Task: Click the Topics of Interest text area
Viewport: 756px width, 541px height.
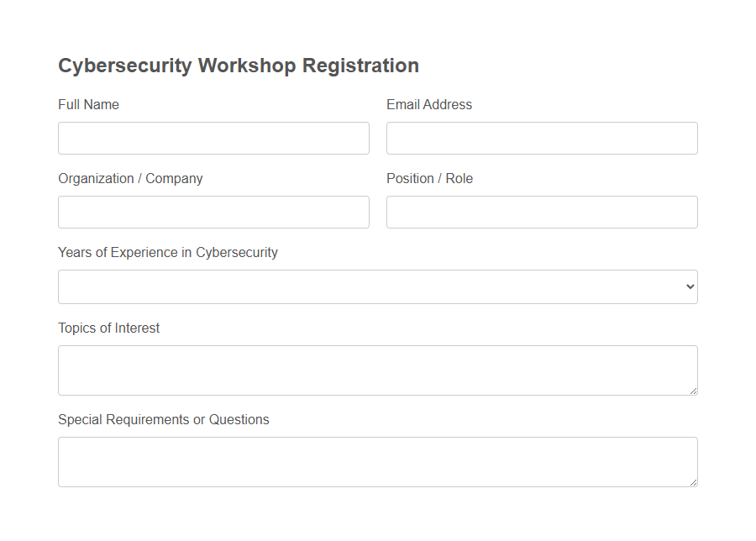Action: [377, 370]
